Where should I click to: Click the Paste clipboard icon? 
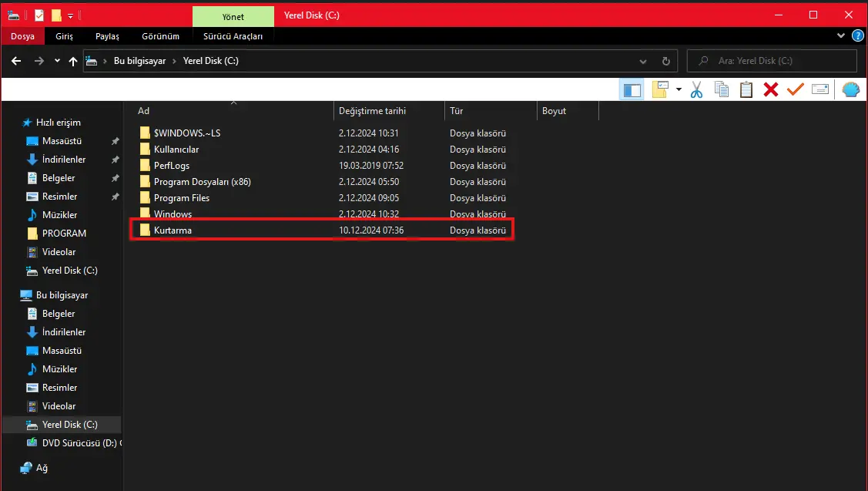click(746, 89)
